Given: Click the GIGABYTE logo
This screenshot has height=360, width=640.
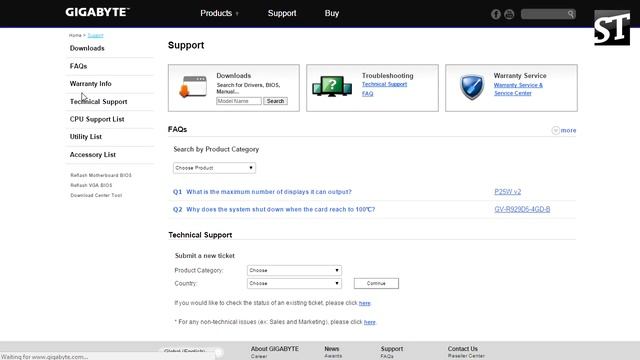Looking at the screenshot, I should coord(97,12).
